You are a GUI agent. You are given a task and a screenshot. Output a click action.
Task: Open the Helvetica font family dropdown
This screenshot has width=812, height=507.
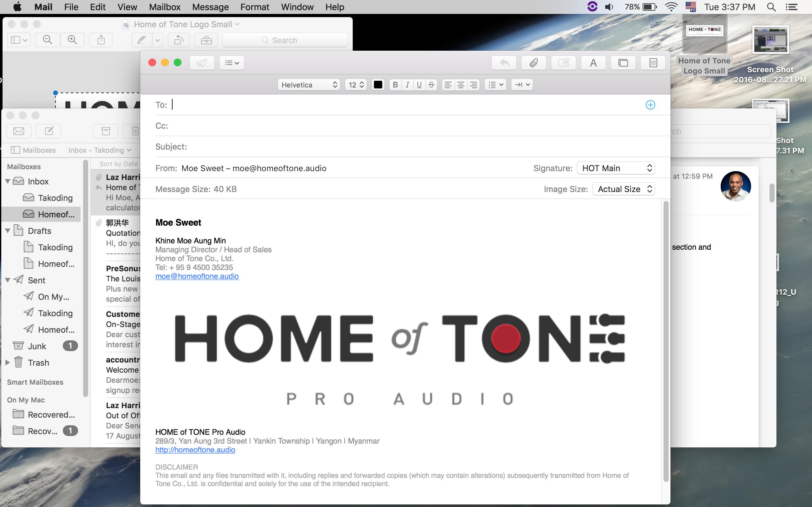pos(308,85)
